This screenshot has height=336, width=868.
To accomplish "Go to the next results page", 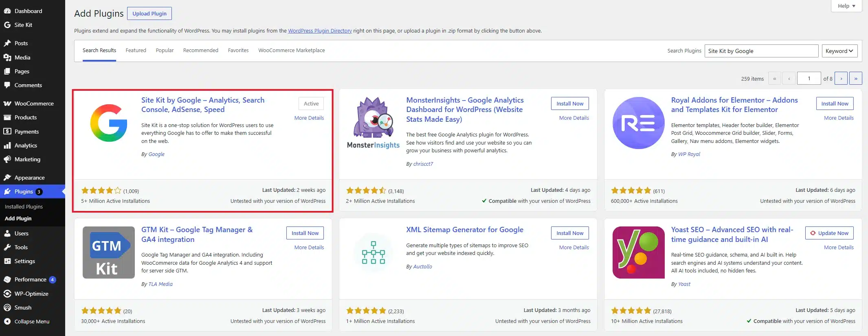I will tap(841, 78).
